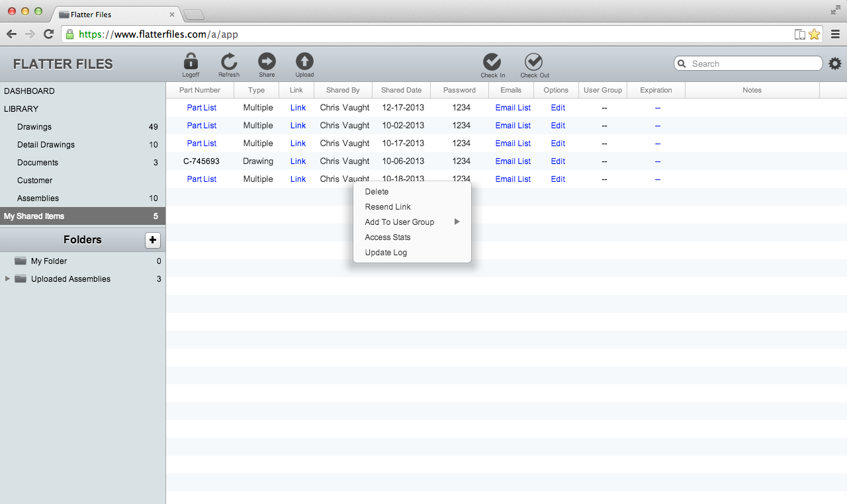Expand the Add To User Group submenu arrow
The height and width of the screenshot is (504, 847).
click(x=457, y=222)
